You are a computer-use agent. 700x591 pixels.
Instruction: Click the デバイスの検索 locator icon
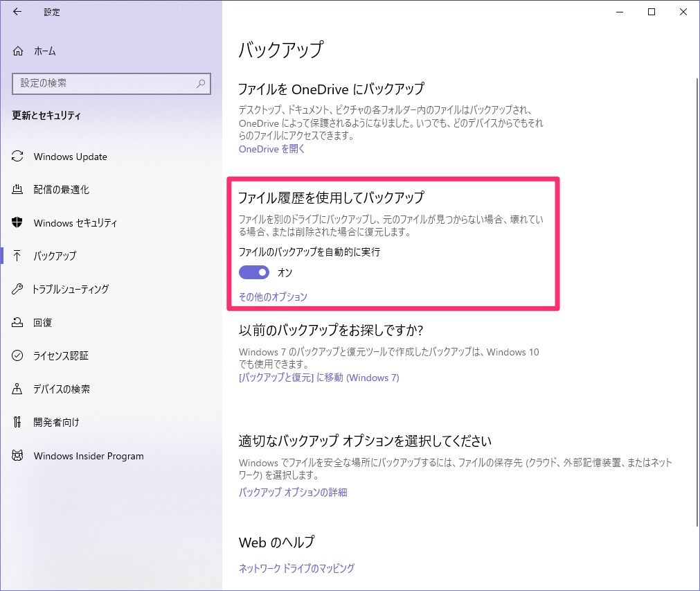coord(17,389)
